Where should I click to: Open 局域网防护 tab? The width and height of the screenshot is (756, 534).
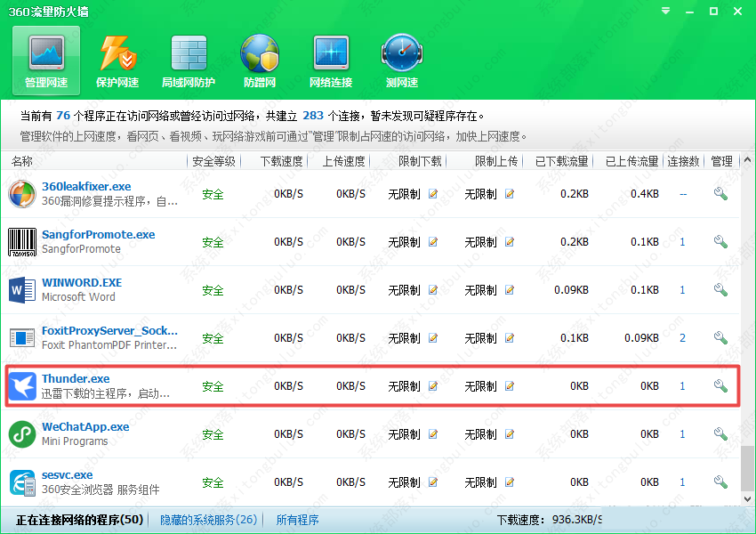pyautogui.click(x=189, y=61)
